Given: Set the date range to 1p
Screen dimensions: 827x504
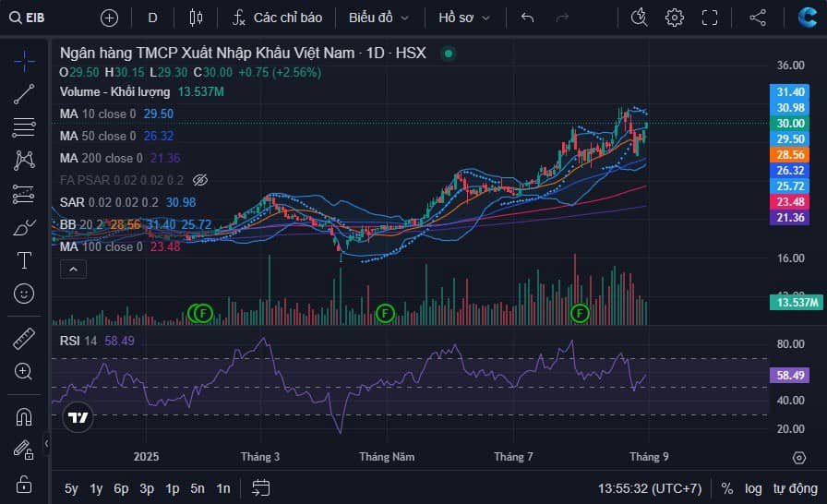Looking at the screenshot, I should (172, 488).
